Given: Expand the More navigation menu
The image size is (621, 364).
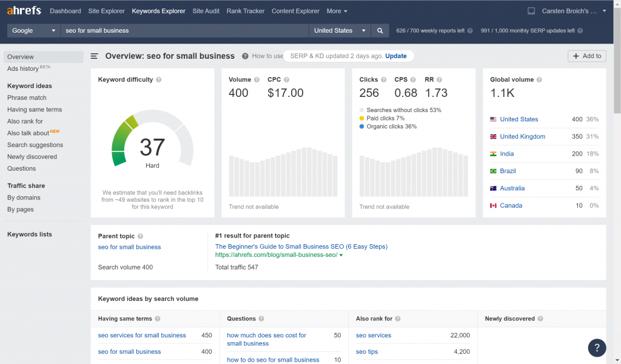Looking at the screenshot, I should [337, 11].
